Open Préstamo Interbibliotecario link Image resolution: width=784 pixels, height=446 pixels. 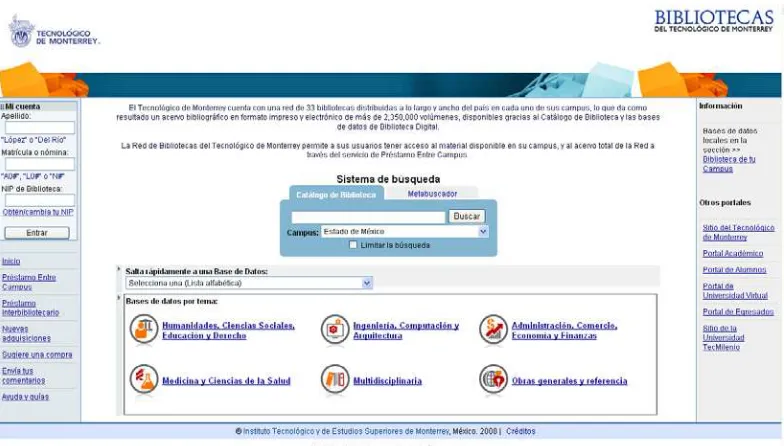(30, 308)
